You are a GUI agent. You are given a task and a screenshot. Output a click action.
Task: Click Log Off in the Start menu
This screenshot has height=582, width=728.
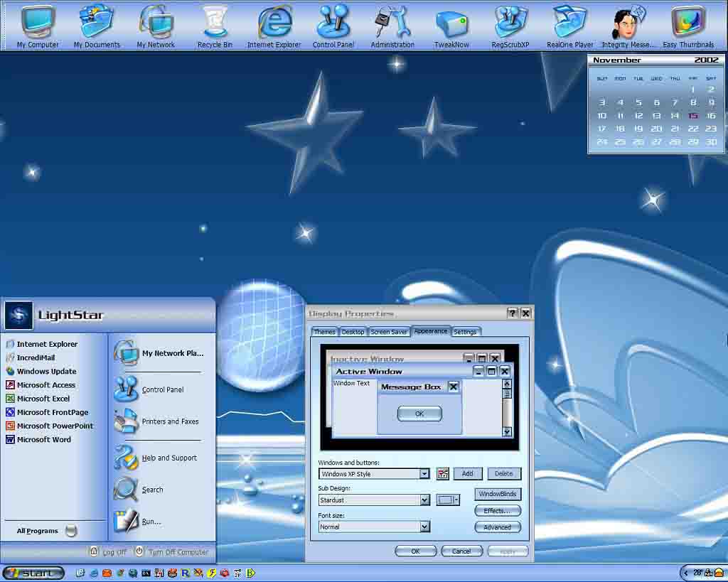tap(108, 552)
